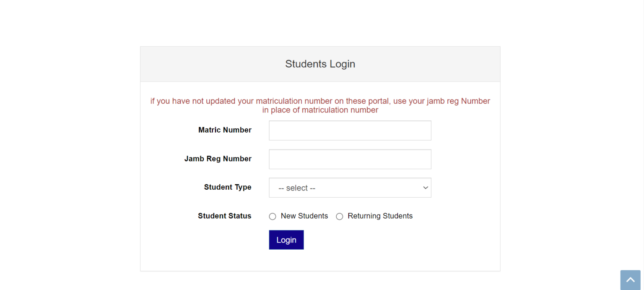644x290 pixels.
Task: Click the Jamb Reg Number label
Action: [x=218, y=159]
